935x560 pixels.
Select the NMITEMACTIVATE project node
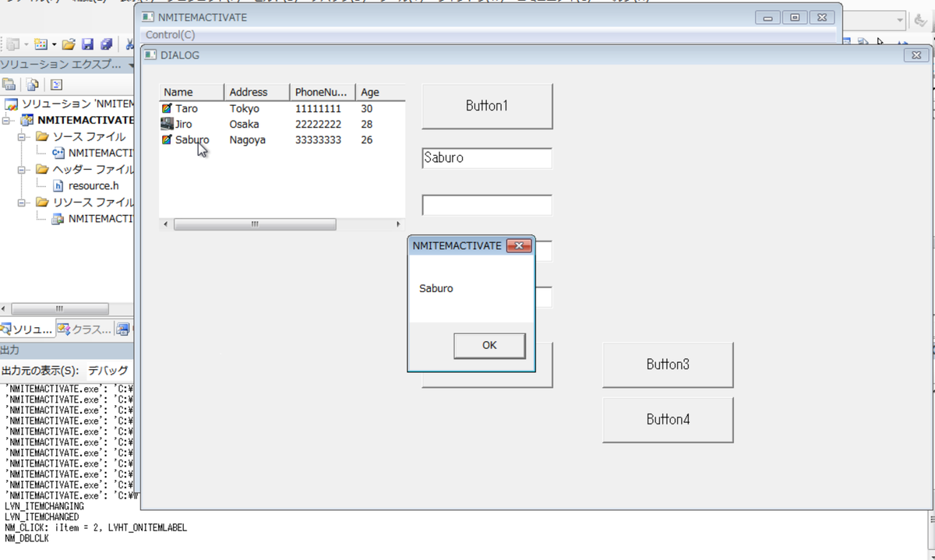tap(86, 121)
